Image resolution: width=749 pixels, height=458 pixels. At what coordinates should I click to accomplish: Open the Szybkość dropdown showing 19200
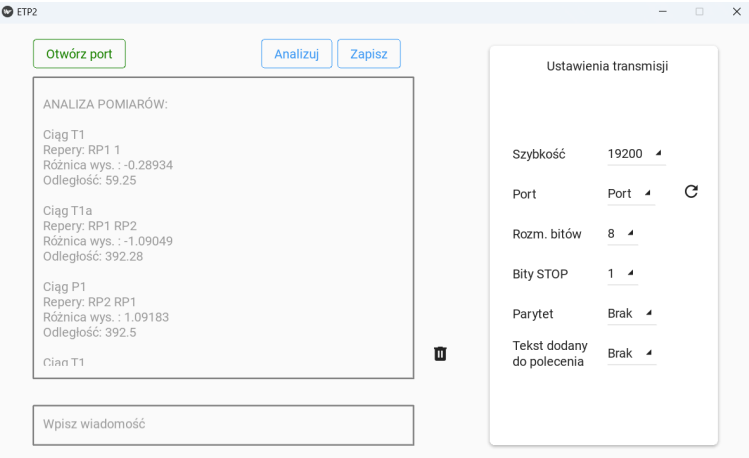coord(635,154)
